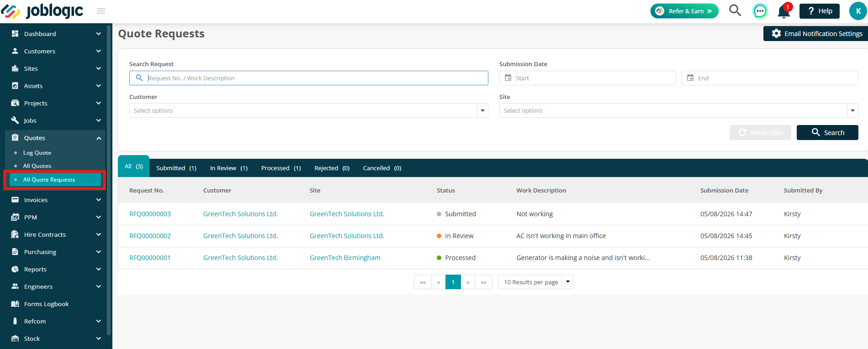868x349 pixels.
Task: Focus the Request No. search field
Action: 309,78
